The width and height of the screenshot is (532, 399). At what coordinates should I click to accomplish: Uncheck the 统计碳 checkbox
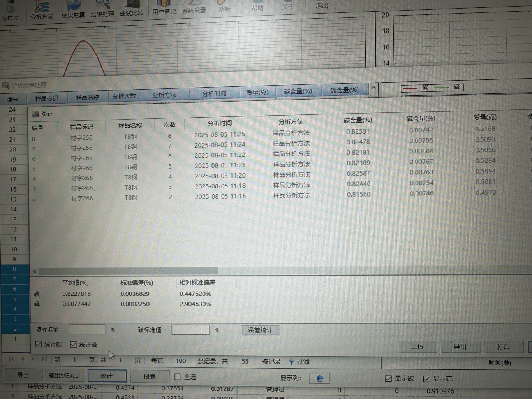click(x=39, y=344)
